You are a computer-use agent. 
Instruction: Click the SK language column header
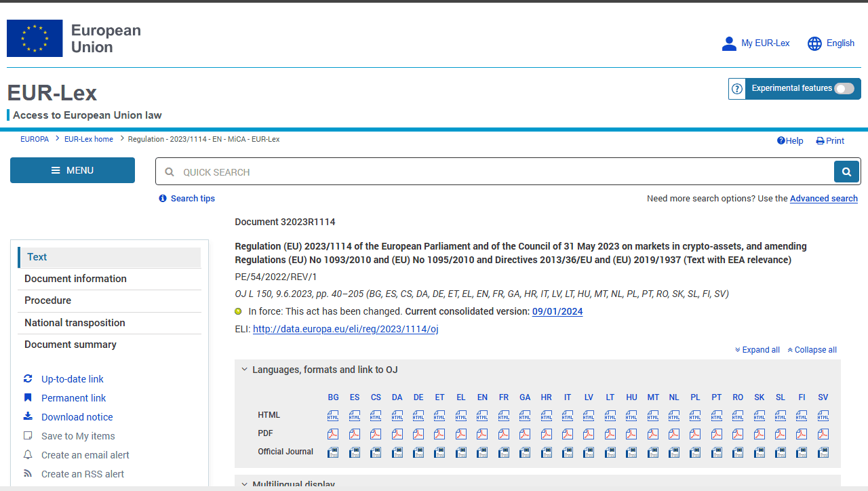pyautogui.click(x=759, y=397)
